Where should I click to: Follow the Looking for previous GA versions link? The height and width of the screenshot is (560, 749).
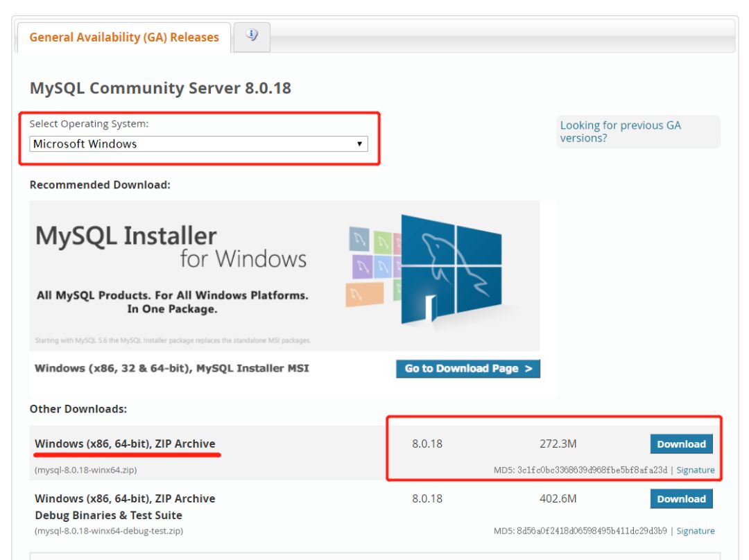click(x=620, y=131)
